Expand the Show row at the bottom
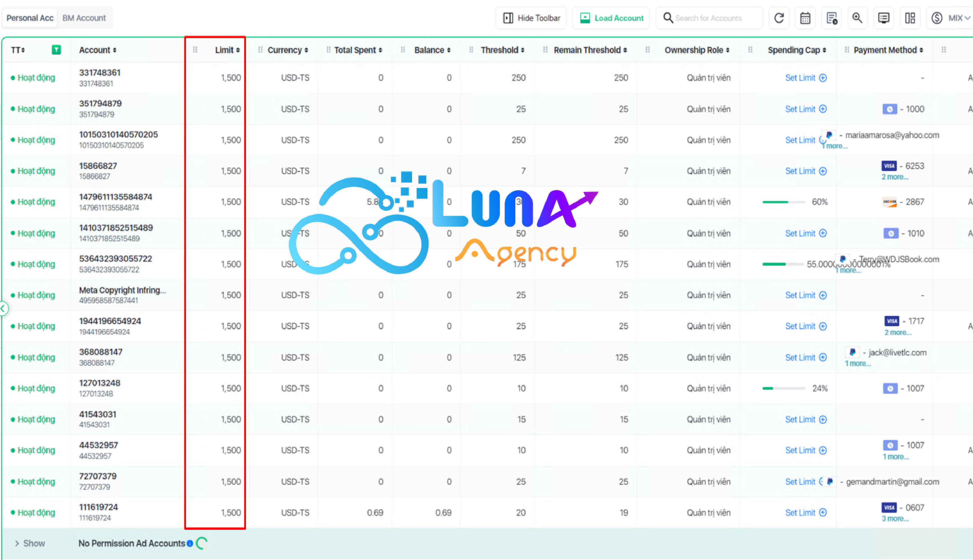 click(30, 543)
